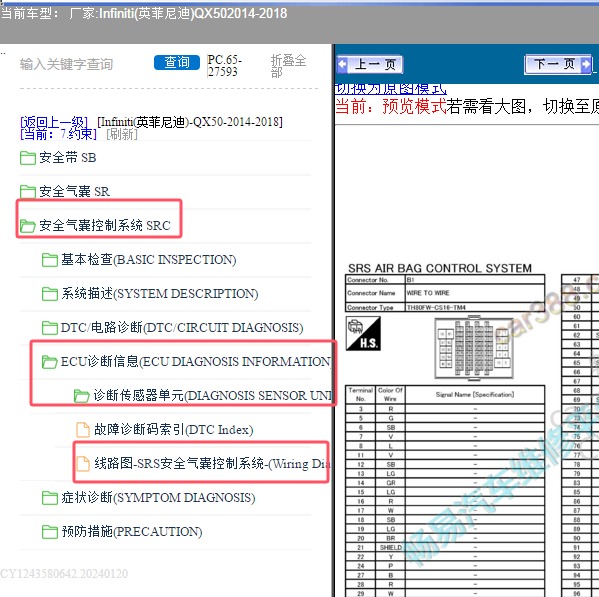Image resolution: width=599 pixels, height=597 pixels.
Task: Click the WIRE TO WIRE connector name cell
Action: [475, 293]
